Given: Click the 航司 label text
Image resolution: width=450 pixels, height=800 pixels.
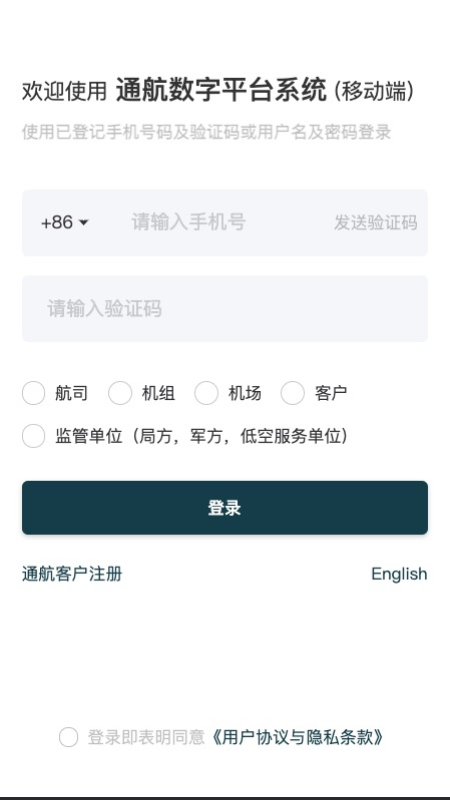Looking at the screenshot, I should click(x=71, y=393).
